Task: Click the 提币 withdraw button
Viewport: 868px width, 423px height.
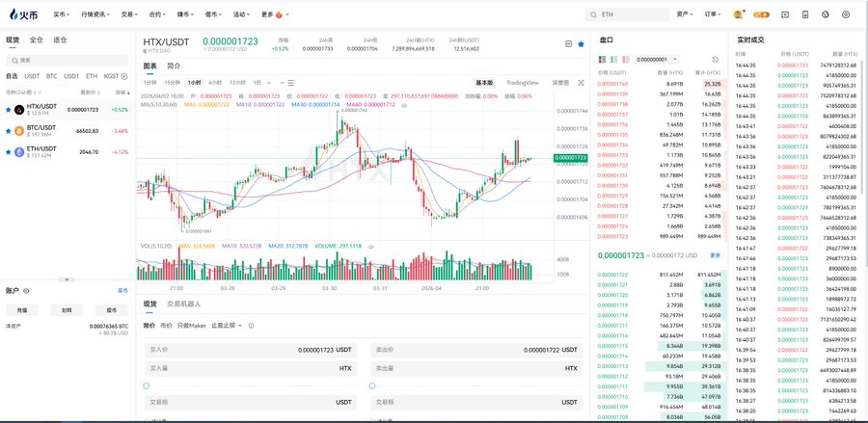Action: (111, 310)
